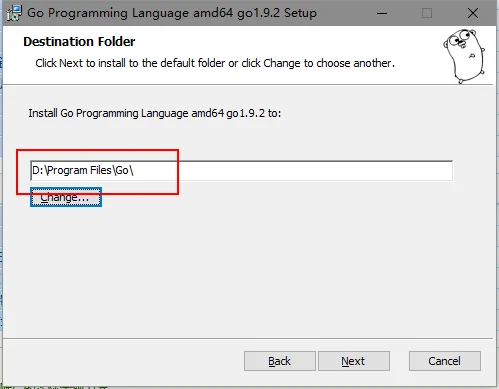Cancel the Go installation
The image size is (499, 389).
(445, 361)
